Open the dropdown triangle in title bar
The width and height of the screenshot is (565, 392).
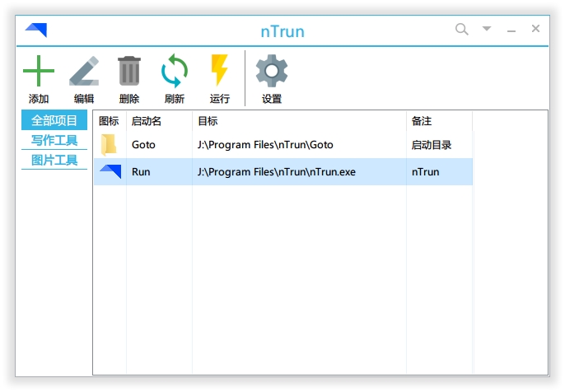coord(487,29)
